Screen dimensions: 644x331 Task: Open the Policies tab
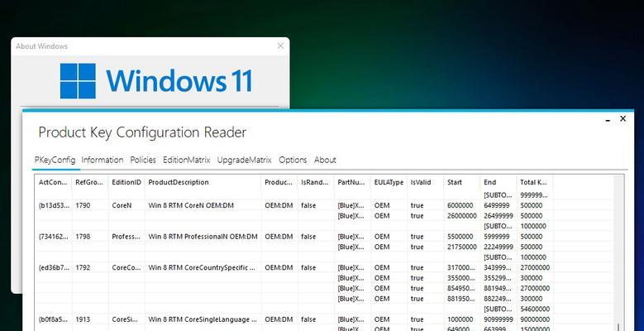point(143,160)
